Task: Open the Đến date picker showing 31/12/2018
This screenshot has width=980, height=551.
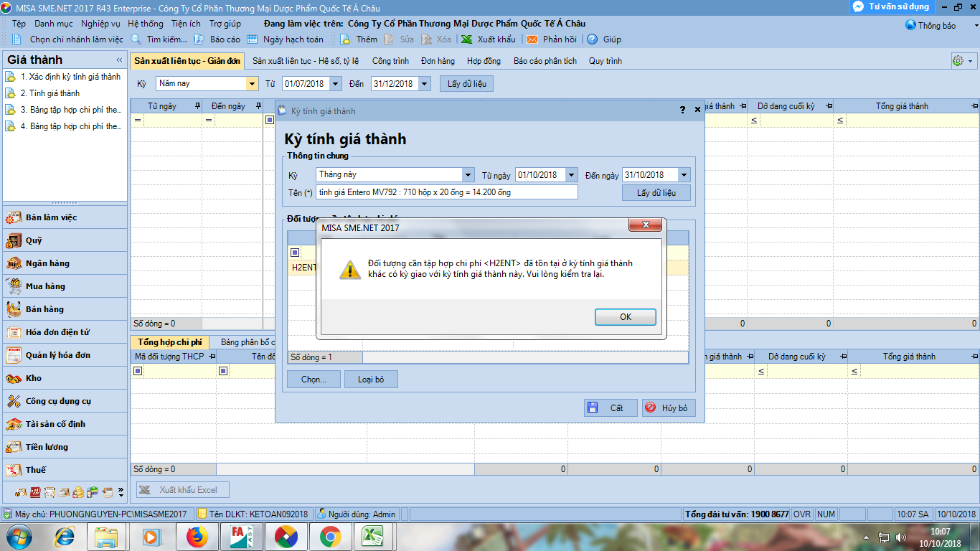Action: point(425,84)
